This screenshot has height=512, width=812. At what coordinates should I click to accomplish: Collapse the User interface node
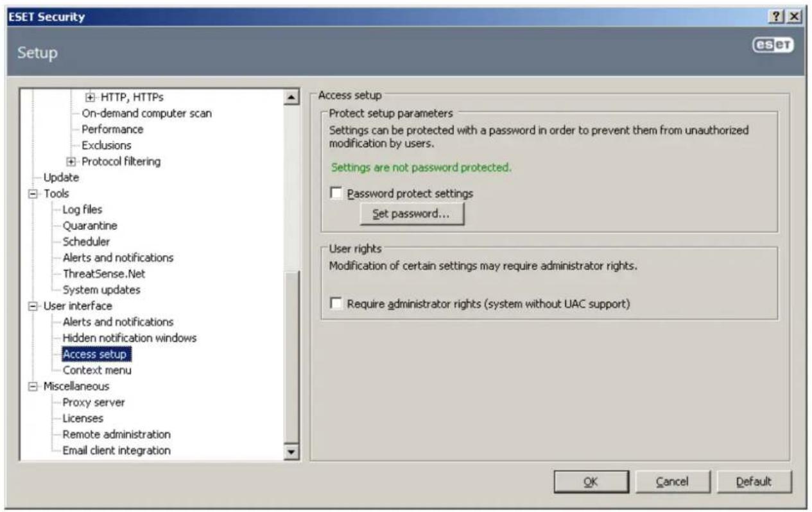tap(33, 305)
